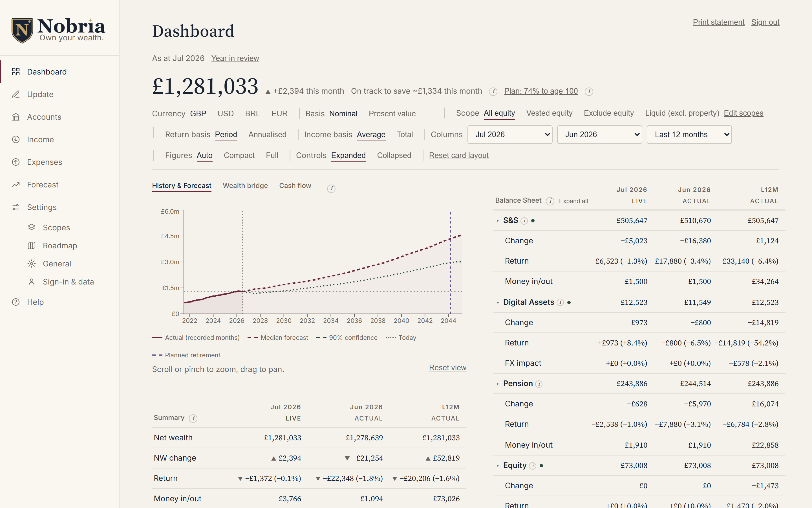Open Year in review link
This screenshot has width=812, height=508.
235,58
